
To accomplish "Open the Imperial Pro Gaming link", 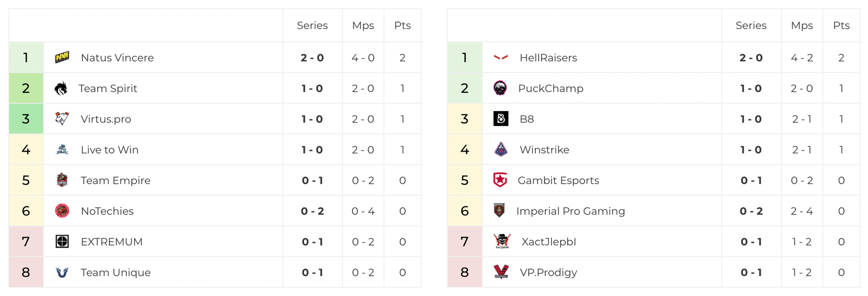I will click(571, 211).
